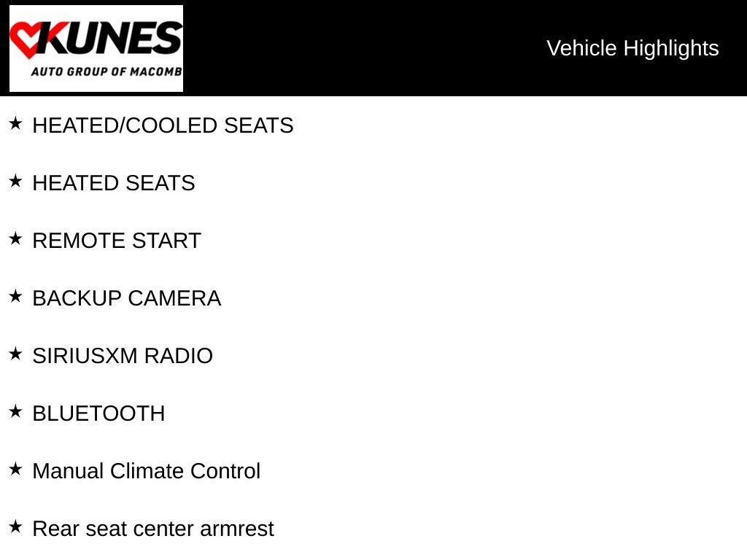Click the Manual Climate Control text

pyautogui.click(x=146, y=471)
